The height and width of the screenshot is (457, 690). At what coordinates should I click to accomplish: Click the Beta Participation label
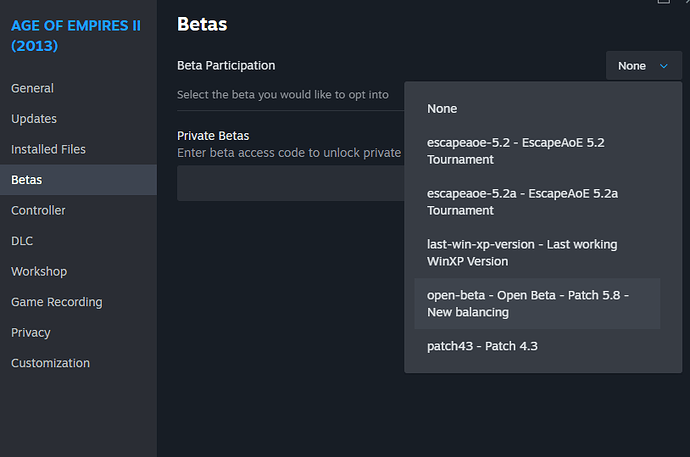(x=226, y=66)
